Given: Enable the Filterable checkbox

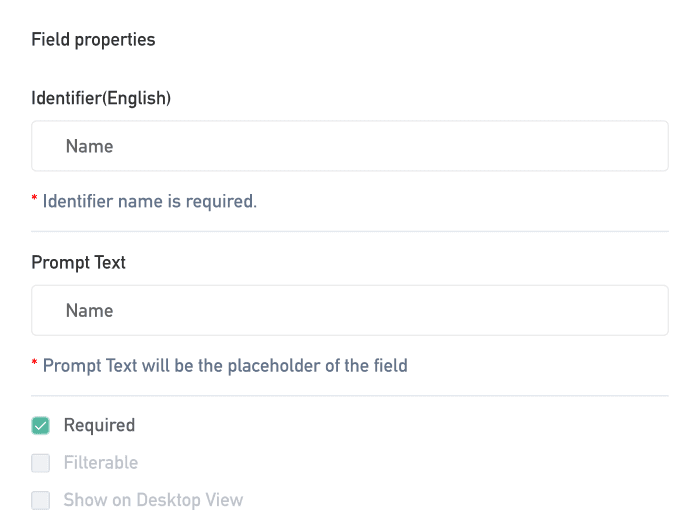Looking at the screenshot, I should click(x=41, y=463).
